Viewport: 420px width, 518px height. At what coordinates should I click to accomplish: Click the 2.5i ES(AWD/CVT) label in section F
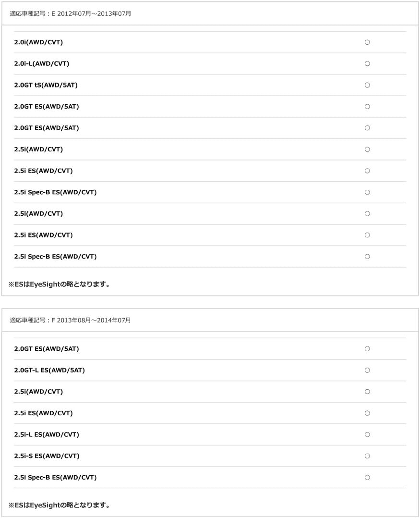[43, 413]
